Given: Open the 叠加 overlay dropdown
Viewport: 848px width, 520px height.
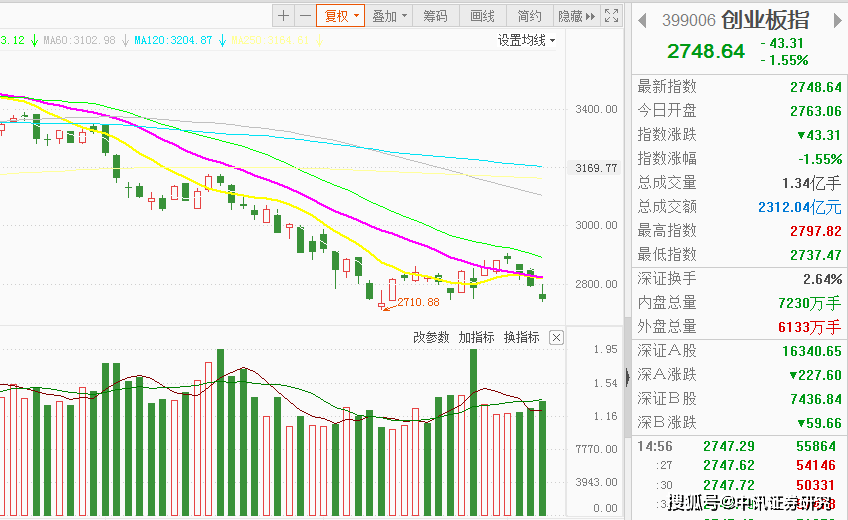Looking at the screenshot, I should (x=388, y=15).
